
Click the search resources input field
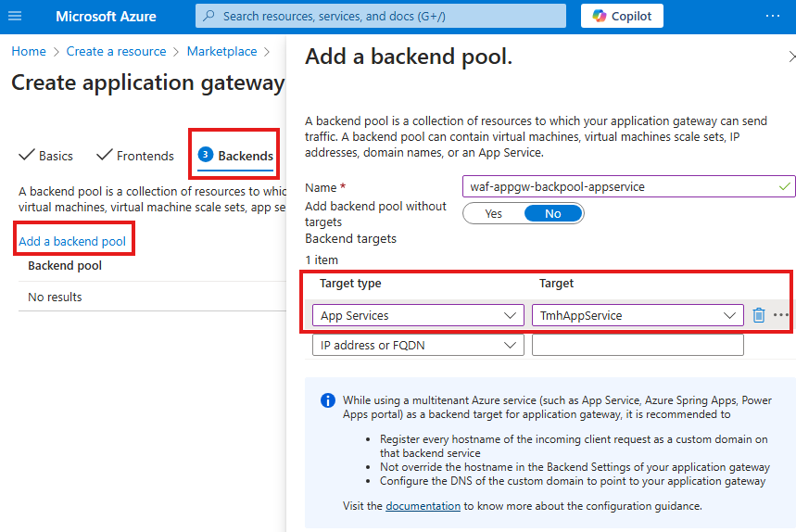381,17
